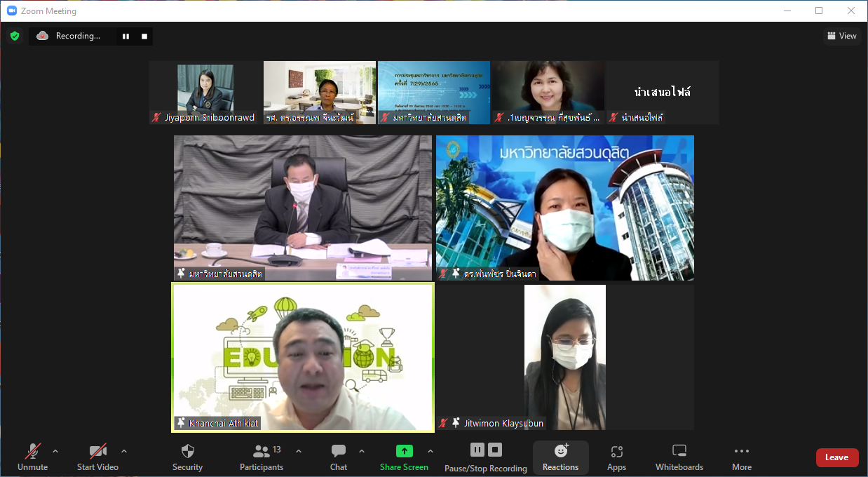
Task: Click the green Share Screen icon
Action: 405,451
